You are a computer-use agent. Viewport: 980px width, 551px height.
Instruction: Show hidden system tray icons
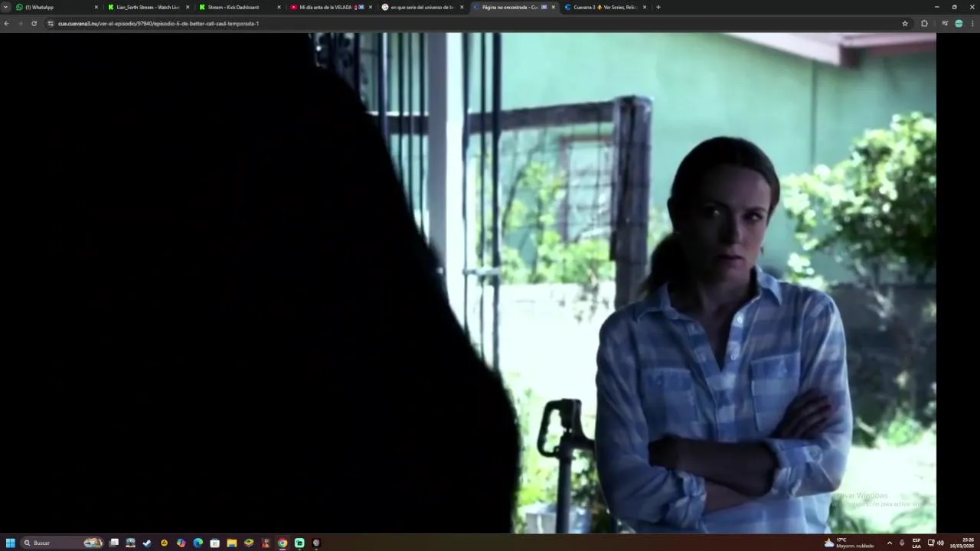click(x=889, y=543)
